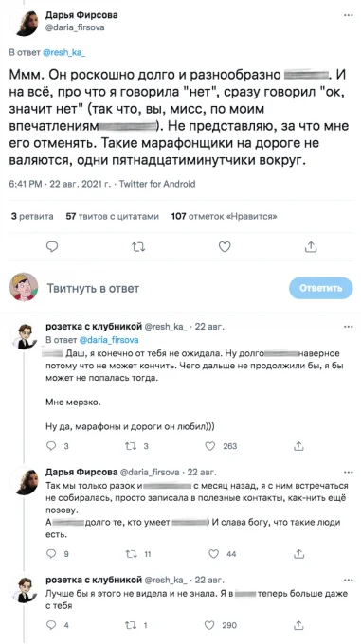
Task: Like the reply with 263 likes
Action: 209,446
